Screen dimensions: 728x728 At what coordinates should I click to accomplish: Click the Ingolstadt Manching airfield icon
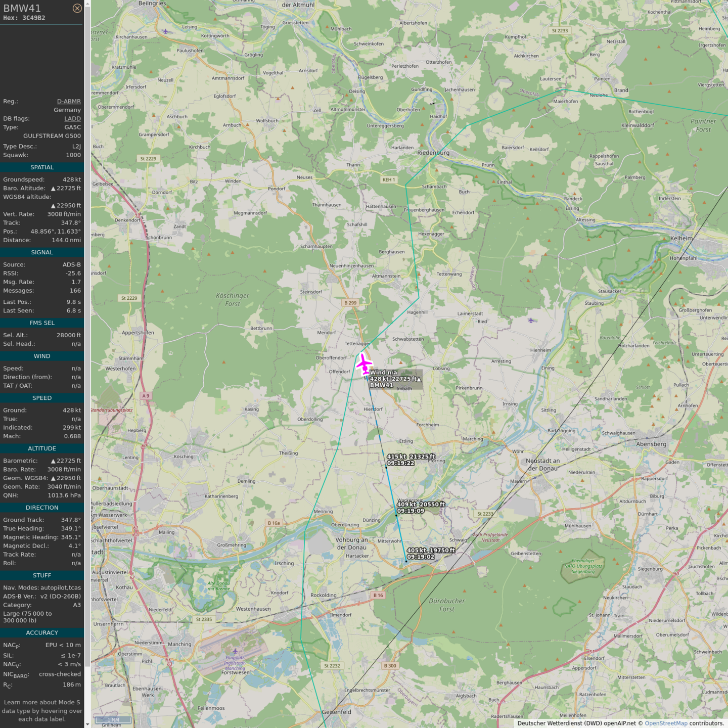coord(235,651)
